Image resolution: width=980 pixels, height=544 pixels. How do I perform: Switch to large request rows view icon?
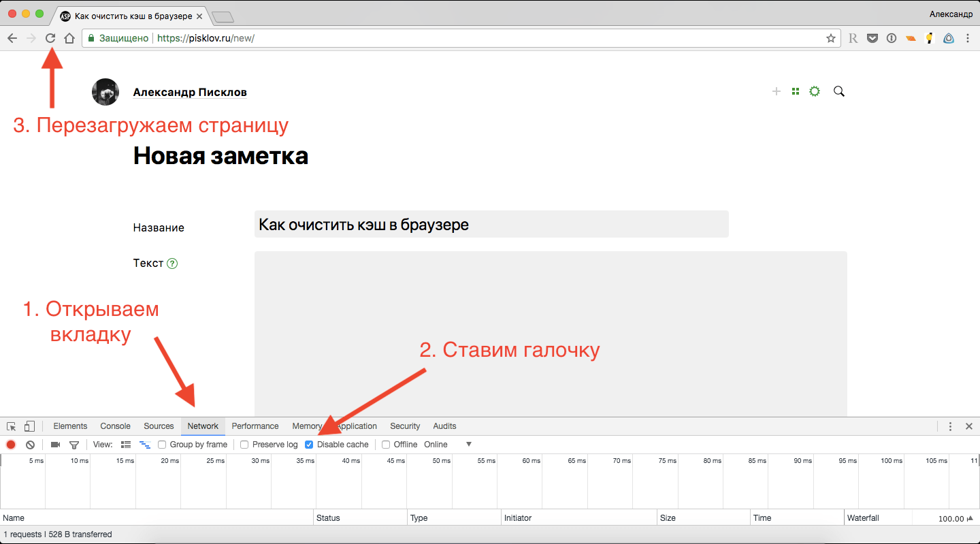tap(126, 445)
